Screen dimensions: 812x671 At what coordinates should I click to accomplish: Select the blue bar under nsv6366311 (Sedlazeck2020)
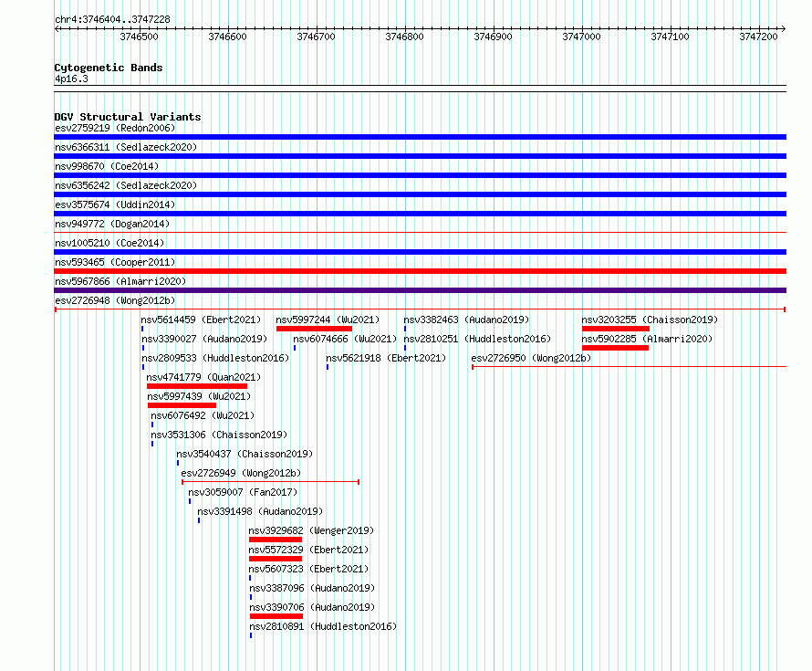420,156
